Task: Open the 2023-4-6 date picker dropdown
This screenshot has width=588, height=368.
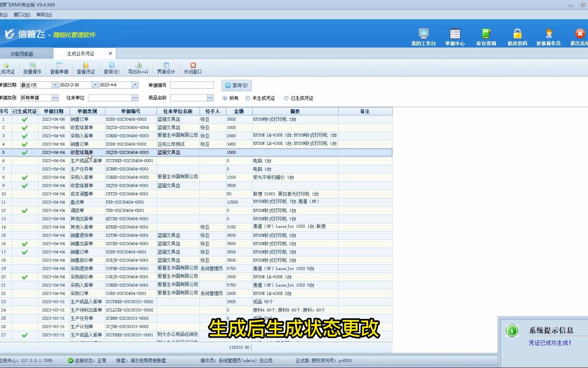Action: point(135,85)
